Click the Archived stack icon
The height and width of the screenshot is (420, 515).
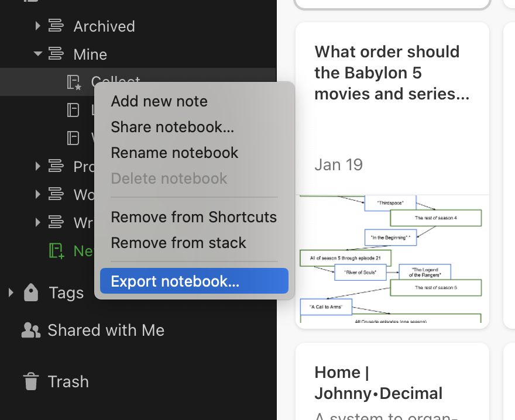click(56, 26)
